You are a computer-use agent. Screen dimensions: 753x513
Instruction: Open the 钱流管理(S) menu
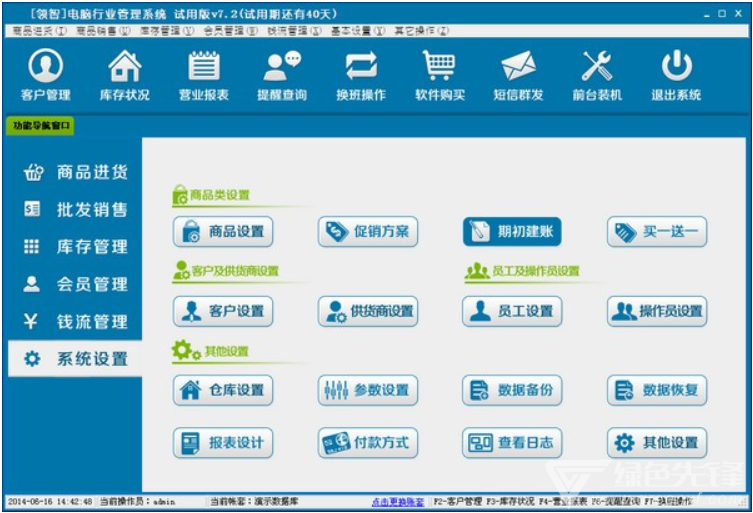294,31
